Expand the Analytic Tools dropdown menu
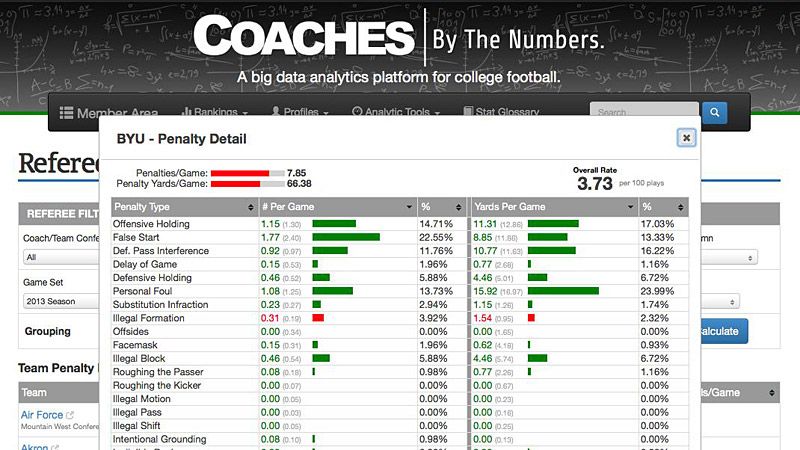This screenshot has height=450, width=800. point(396,112)
